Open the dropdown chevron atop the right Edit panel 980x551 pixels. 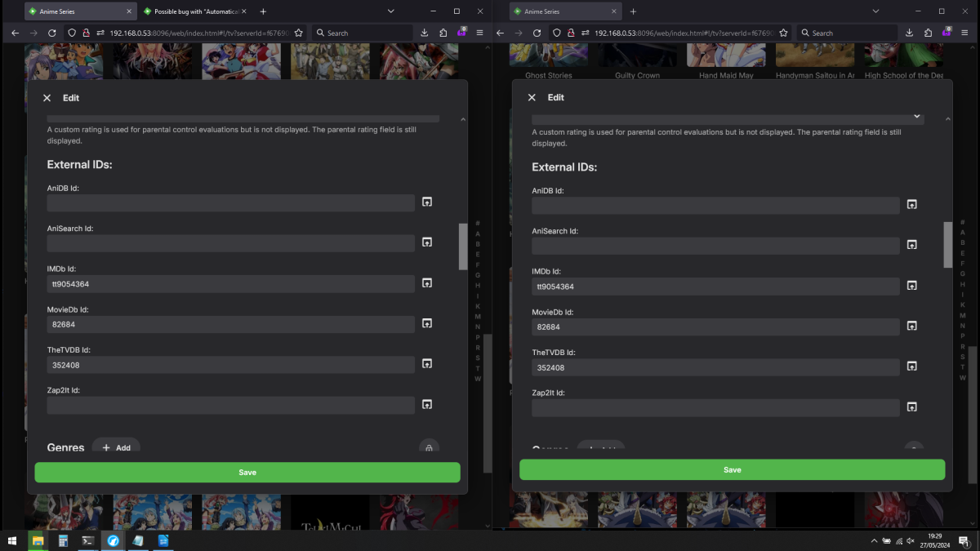[x=916, y=116]
